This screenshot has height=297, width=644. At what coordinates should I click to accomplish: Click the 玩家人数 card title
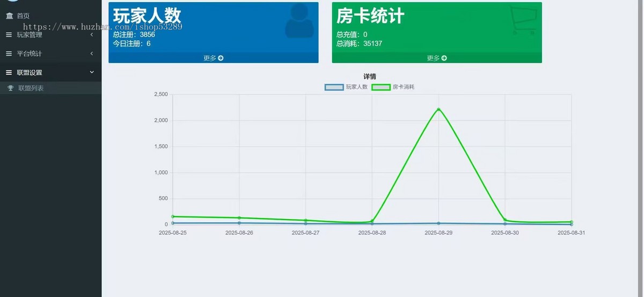(147, 16)
